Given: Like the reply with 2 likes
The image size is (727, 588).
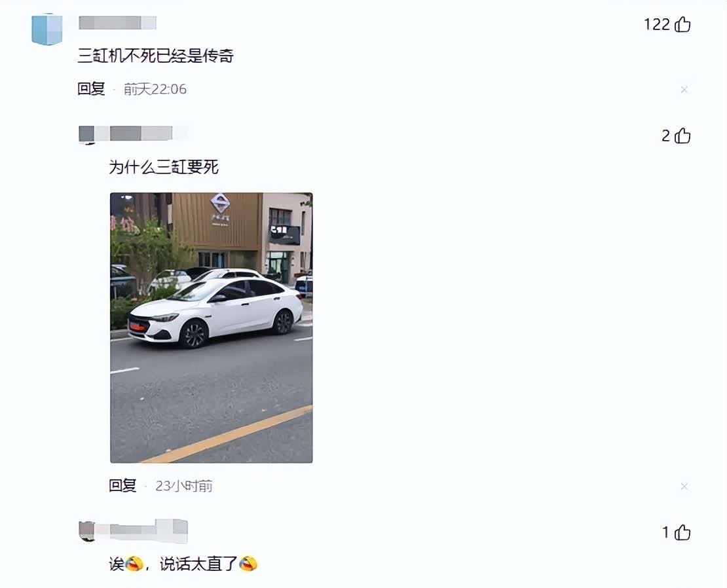Looking at the screenshot, I should point(682,136).
